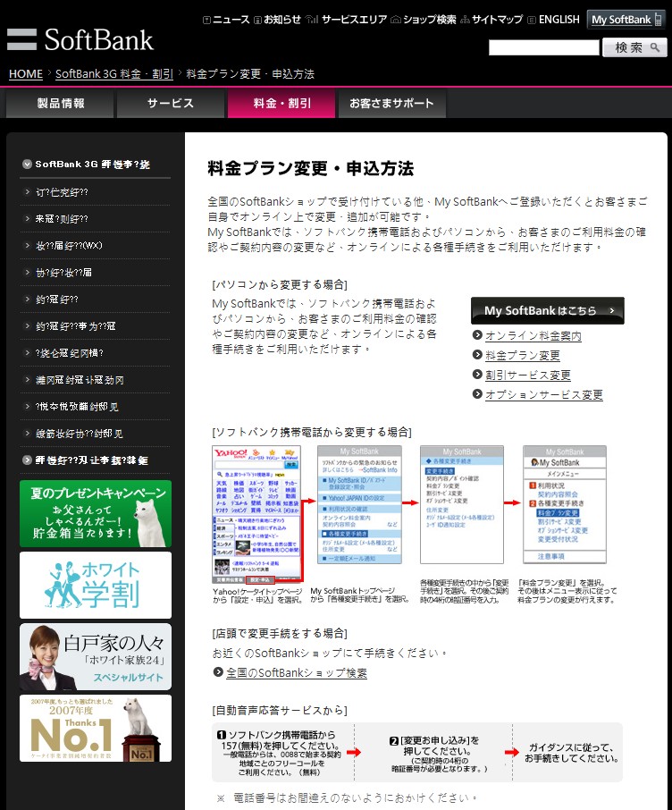Open サービスエリア service area link

pos(346,20)
